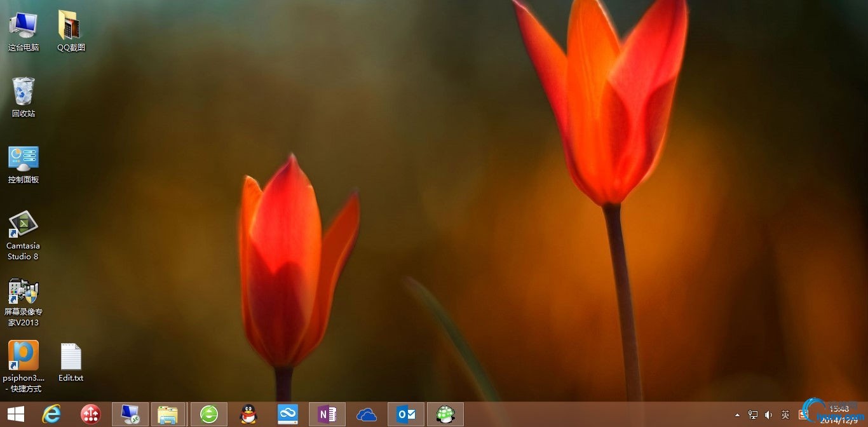Viewport: 868px width, 427px height.
Task: Select the 屏幕录像专家V2013 shortcut icon
Action: point(24,302)
